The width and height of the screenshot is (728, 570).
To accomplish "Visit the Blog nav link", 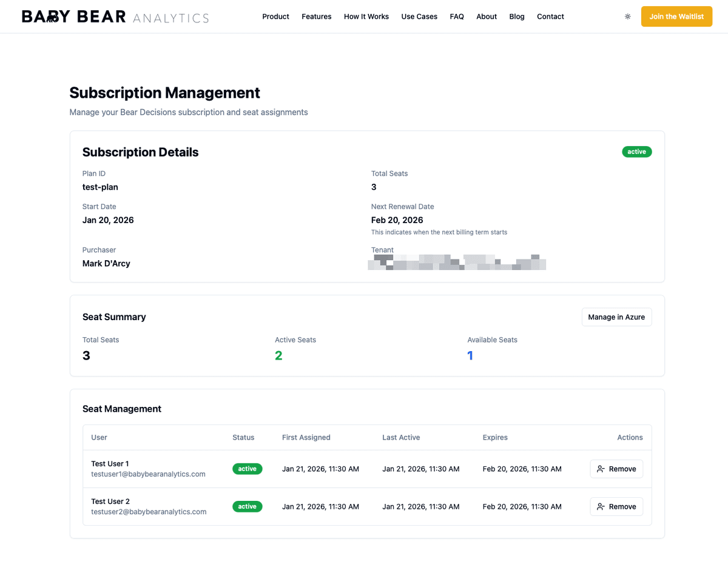I will click(517, 16).
